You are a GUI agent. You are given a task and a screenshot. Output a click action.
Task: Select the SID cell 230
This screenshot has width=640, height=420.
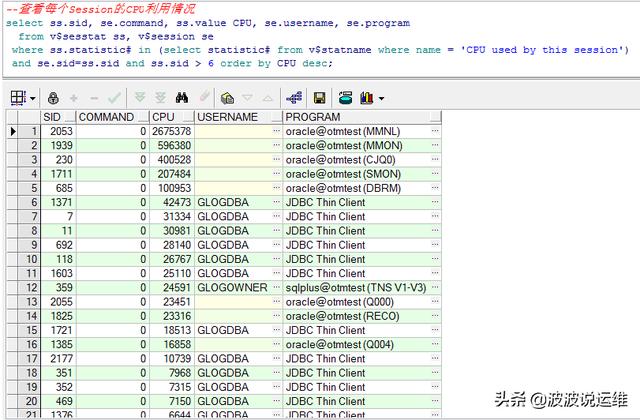point(58,160)
